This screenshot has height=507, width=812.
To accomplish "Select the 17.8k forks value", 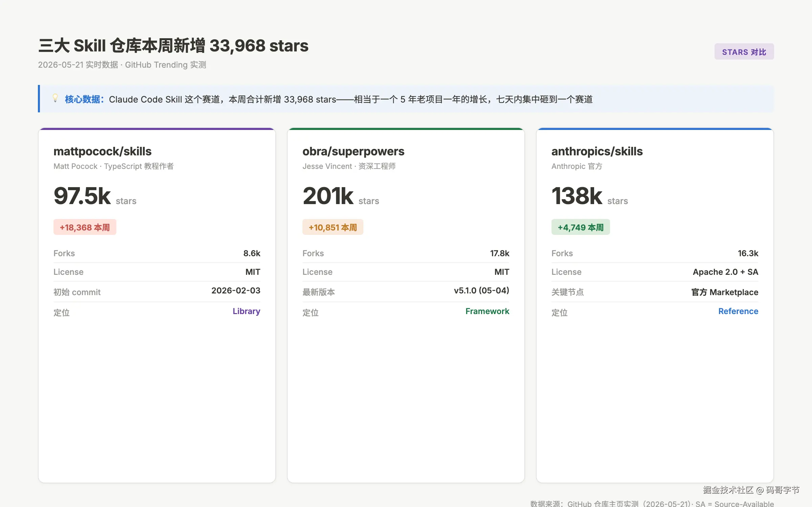I will click(500, 253).
